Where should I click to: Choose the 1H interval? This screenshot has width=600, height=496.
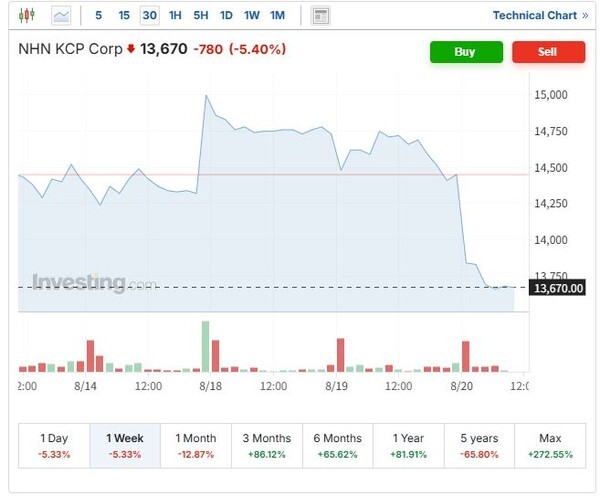(175, 16)
